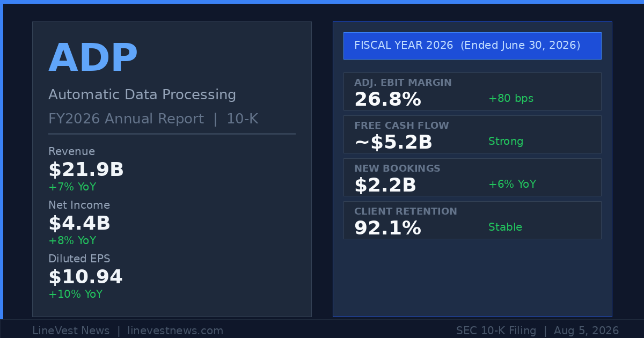Click the 'FREE CASH FLOW' label
The image size is (644, 338).
pos(401,126)
